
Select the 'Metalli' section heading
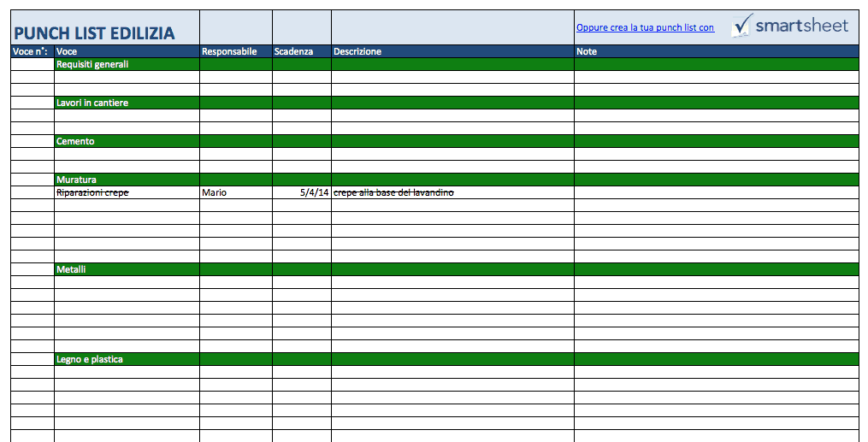[71, 269]
